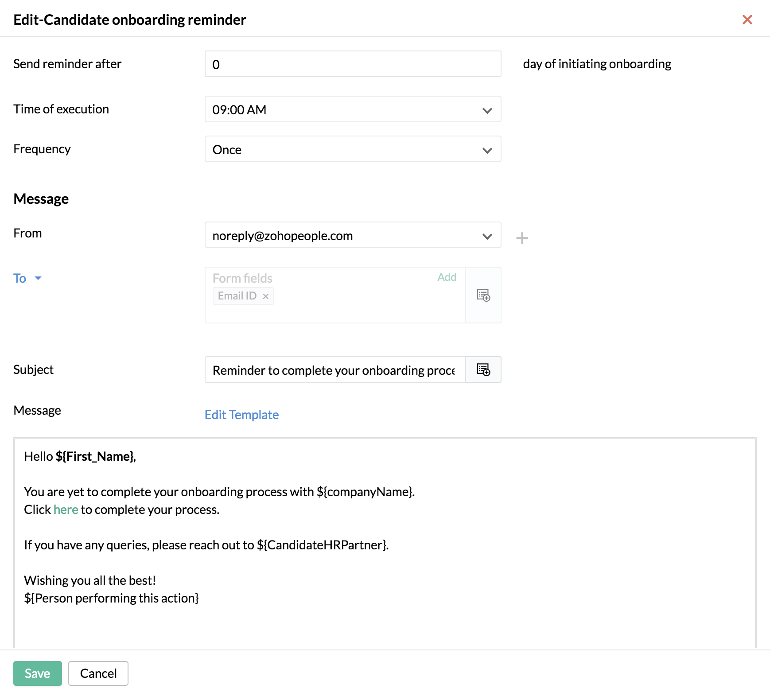
Task: Click the Form fields recipient box
Action: pyautogui.click(x=335, y=295)
